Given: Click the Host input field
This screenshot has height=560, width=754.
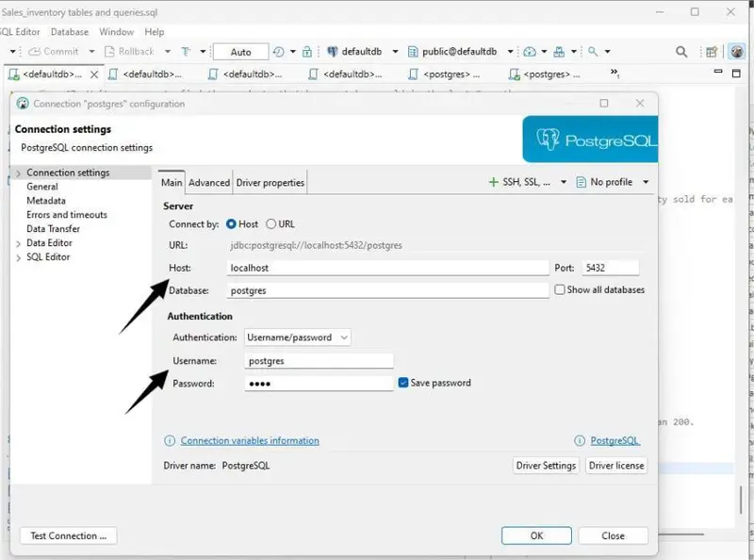Looking at the screenshot, I should point(387,268).
